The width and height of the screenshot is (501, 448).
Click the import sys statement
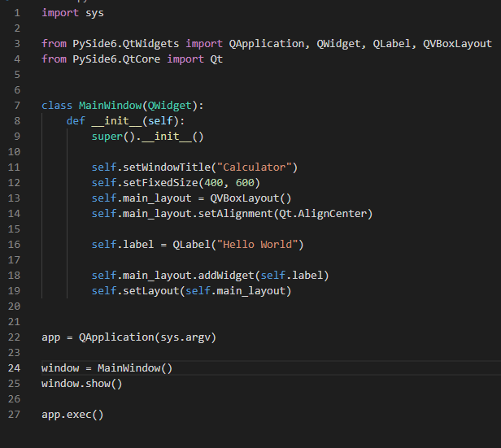click(x=72, y=13)
